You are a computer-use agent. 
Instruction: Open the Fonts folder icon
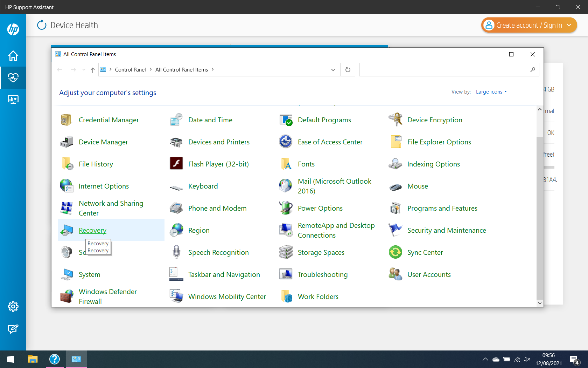point(286,164)
